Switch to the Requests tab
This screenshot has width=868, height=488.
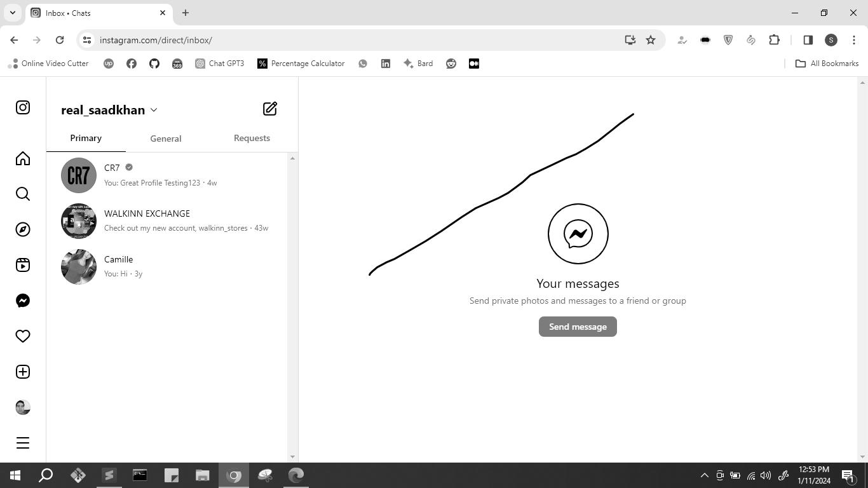252,138
